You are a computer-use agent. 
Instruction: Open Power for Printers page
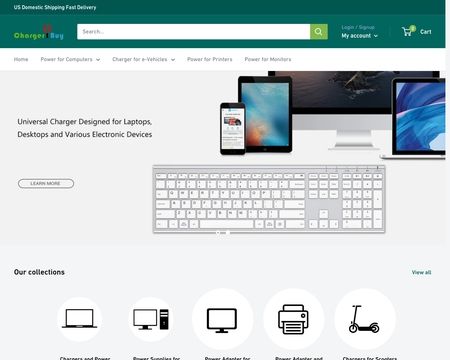(210, 59)
